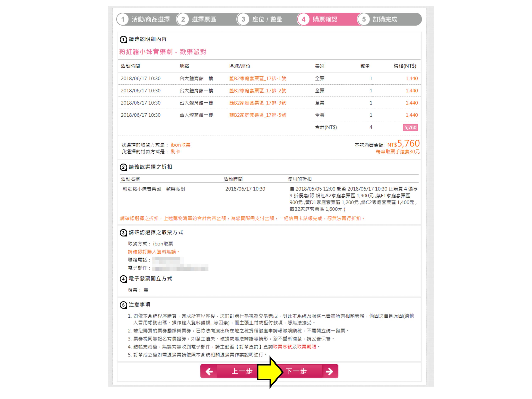Screen dimensions: 532x399
Task: Click the red 取票序號 link text
Action: (282, 347)
